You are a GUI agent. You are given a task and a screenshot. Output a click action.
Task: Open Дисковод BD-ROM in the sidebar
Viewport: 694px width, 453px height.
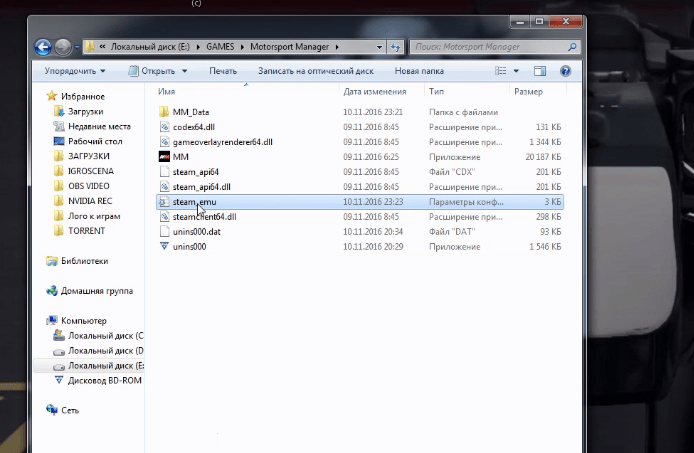click(104, 380)
